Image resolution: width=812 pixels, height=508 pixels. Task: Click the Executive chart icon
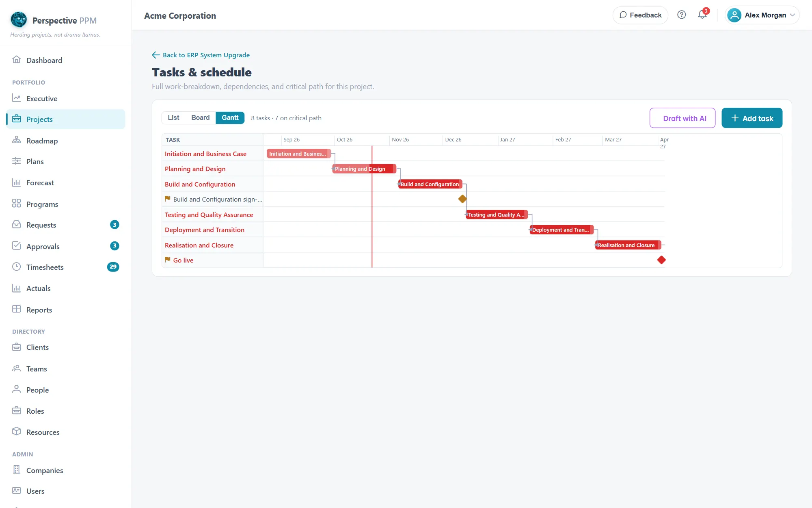pos(16,98)
